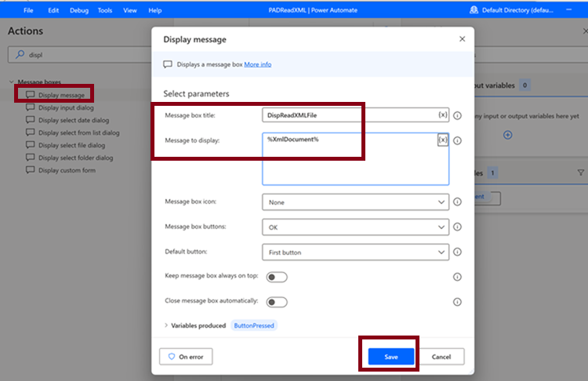
Task: Open the Debug menu
Action: tap(79, 10)
